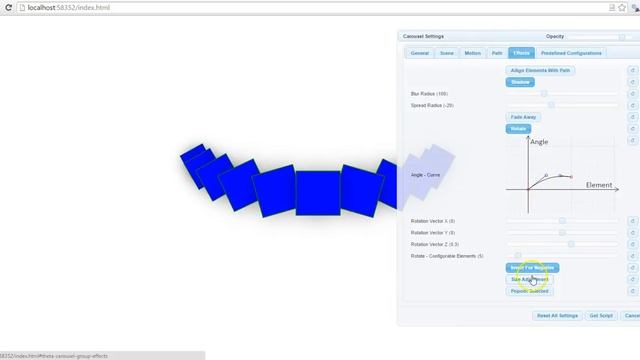Go to the Path tab
Viewport: 640px width, 360px height.
[497, 53]
